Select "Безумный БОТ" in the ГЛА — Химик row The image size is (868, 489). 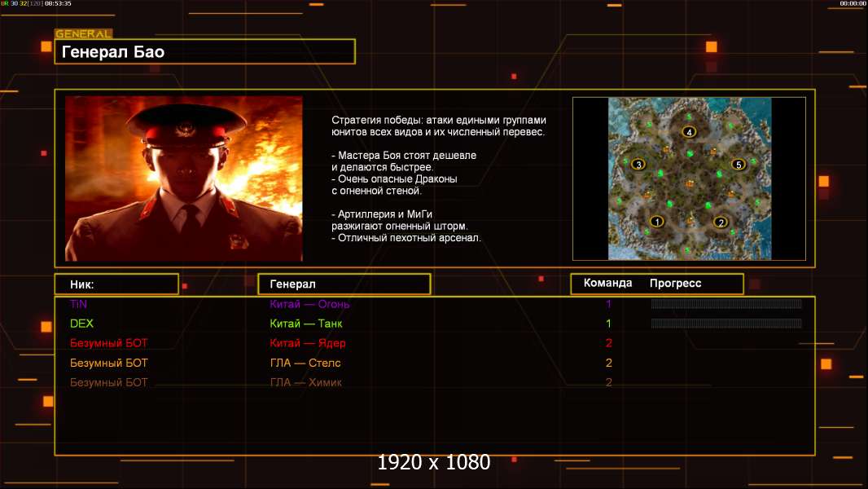[108, 382]
